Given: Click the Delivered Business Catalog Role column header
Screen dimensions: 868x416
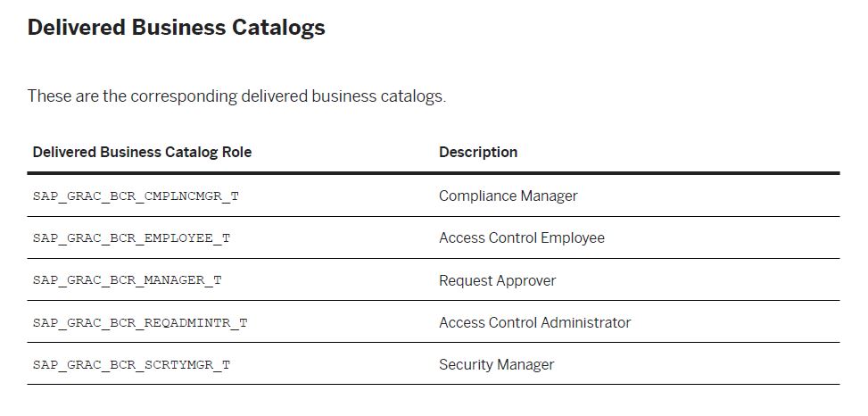Looking at the screenshot, I should pos(142,153).
